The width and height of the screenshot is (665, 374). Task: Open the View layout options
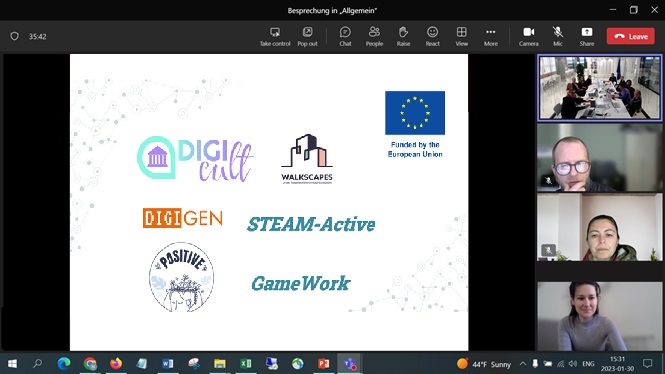[x=461, y=36]
